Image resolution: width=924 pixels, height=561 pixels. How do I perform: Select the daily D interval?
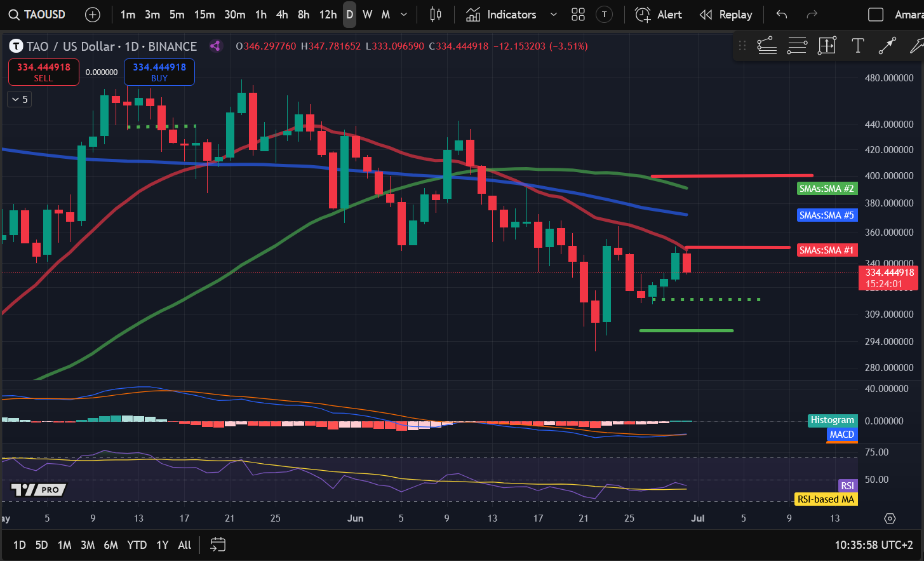coord(349,15)
